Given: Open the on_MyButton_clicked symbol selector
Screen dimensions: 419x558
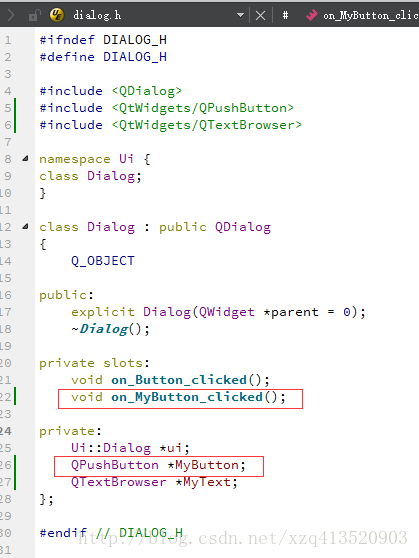Looking at the screenshot, I should tap(371, 15).
